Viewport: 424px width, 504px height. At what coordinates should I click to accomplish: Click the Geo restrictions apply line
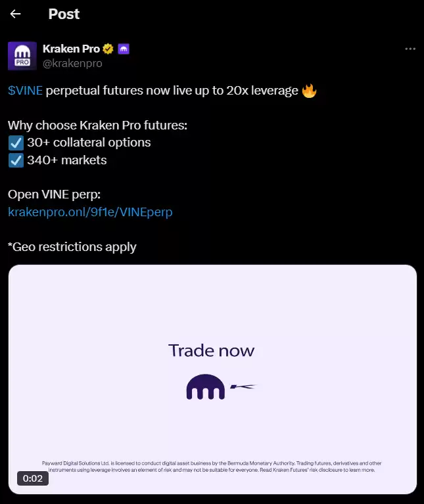tap(72, 247)
